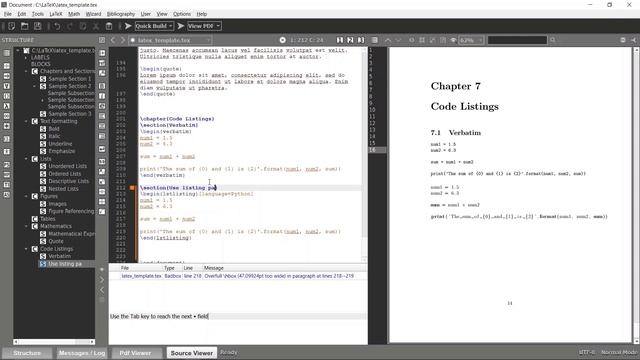Select Underline in structure tree

pos(60,144)
